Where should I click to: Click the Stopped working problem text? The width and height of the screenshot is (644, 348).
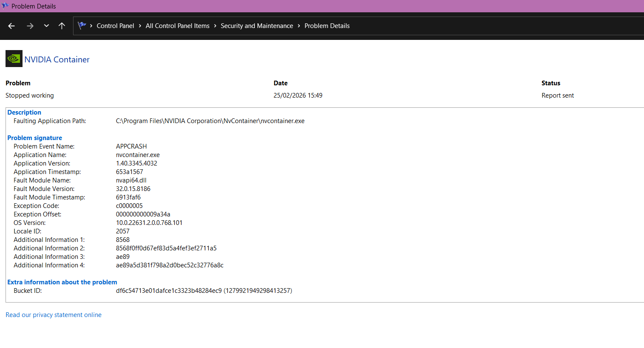tap(30, 95)
